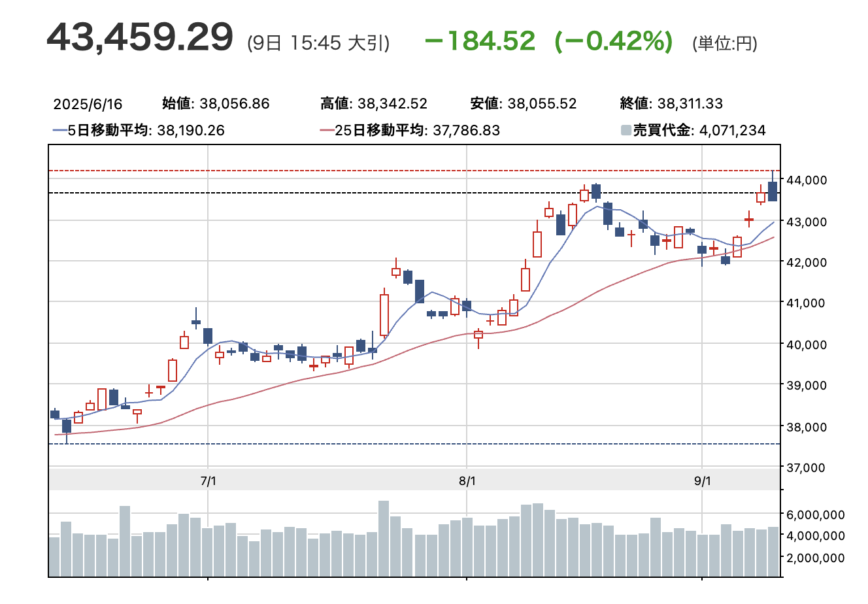868x604 pixels.
Task: Select the high value 高値: 38,342.52
Action: point(374,103)
